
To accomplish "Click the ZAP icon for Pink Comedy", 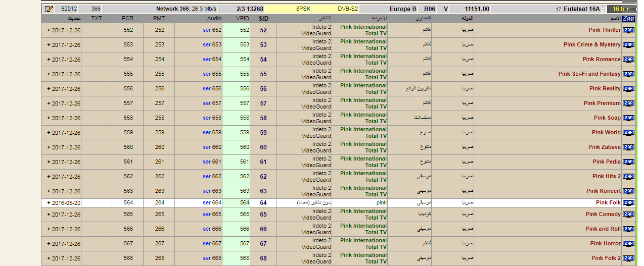I will pos(628,215).
